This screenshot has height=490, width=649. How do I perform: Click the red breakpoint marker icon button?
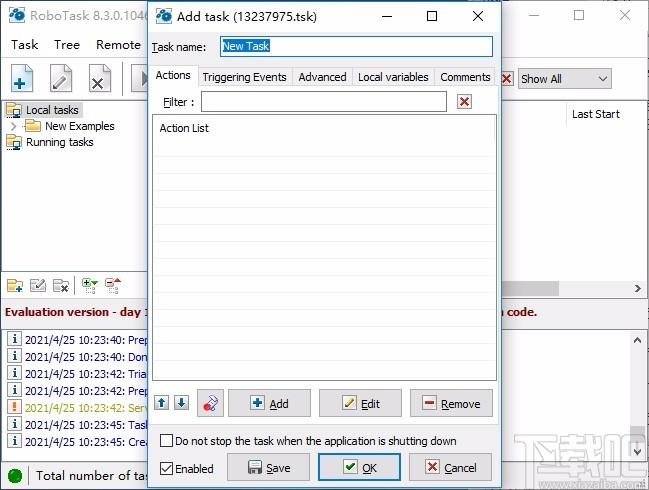(x=210, y=403)
